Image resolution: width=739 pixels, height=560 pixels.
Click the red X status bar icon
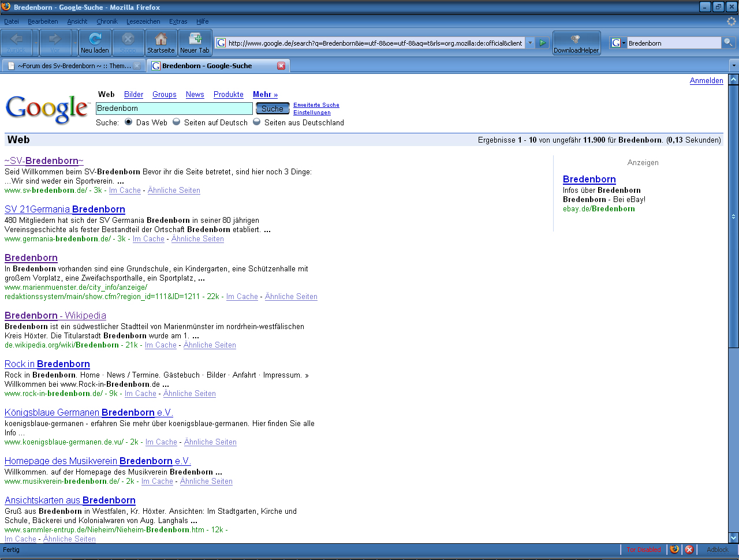689,550
